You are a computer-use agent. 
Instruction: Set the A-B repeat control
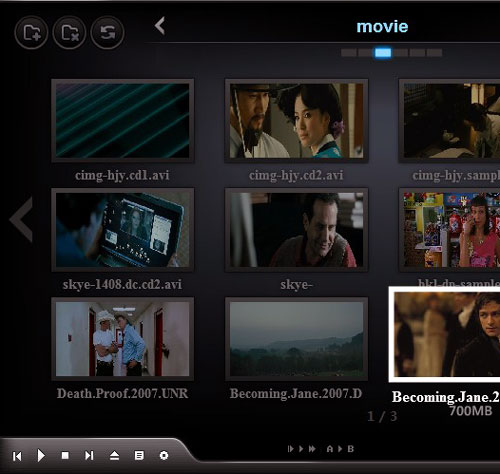[x=340, y=449]
